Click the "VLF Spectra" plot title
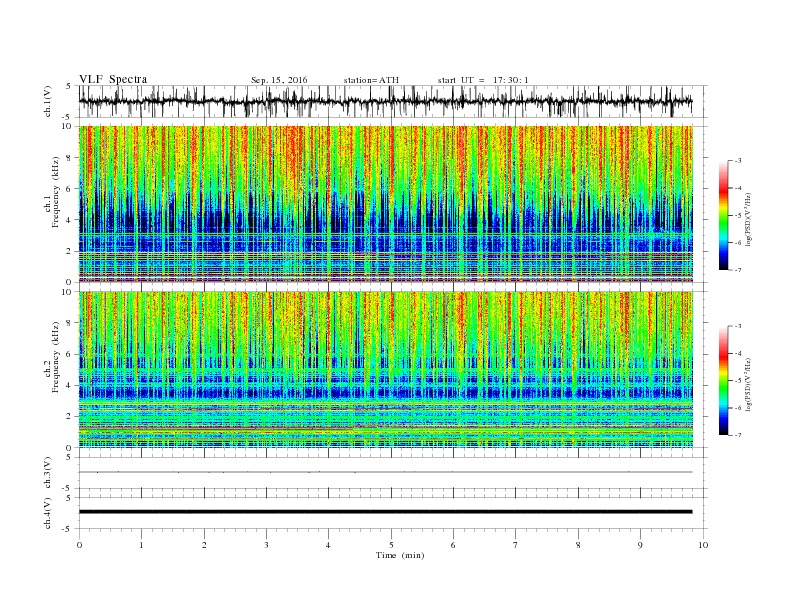This screenshot has width=792, height=612. tap(113, 79)
